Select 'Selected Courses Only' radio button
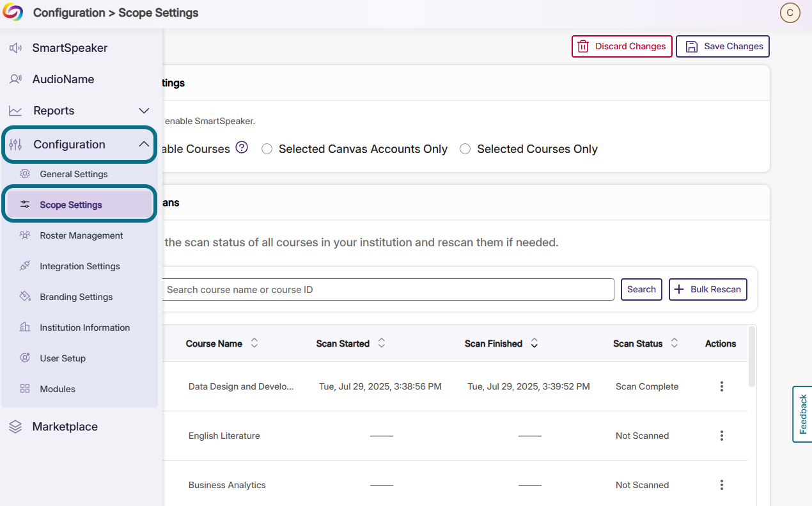The width and height of the screenshot is (812, 506). tap(465, 149)
